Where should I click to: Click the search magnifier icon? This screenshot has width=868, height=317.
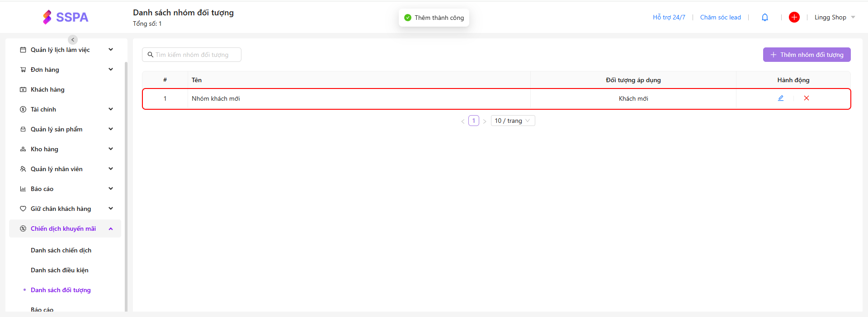coord(151,55)
